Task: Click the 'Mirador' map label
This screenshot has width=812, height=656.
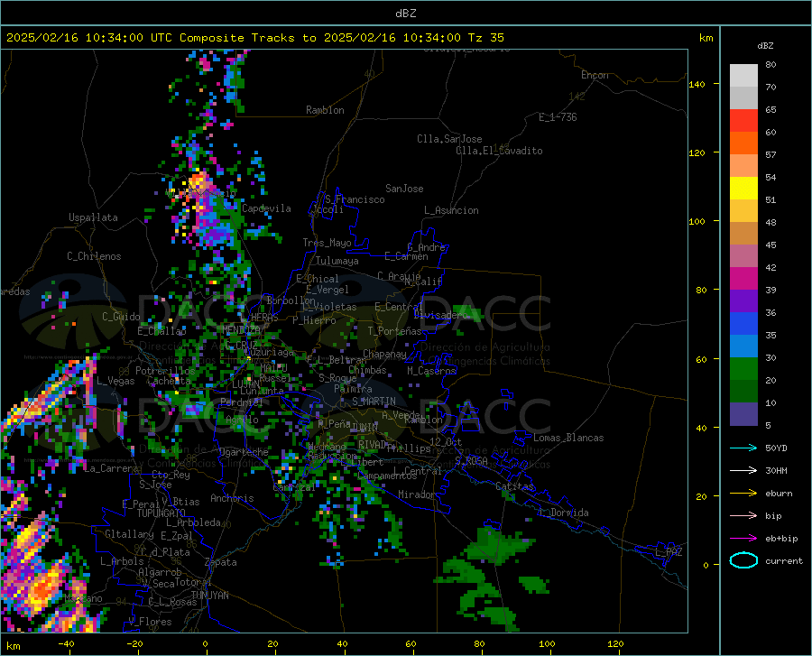Action: [417, 494]
